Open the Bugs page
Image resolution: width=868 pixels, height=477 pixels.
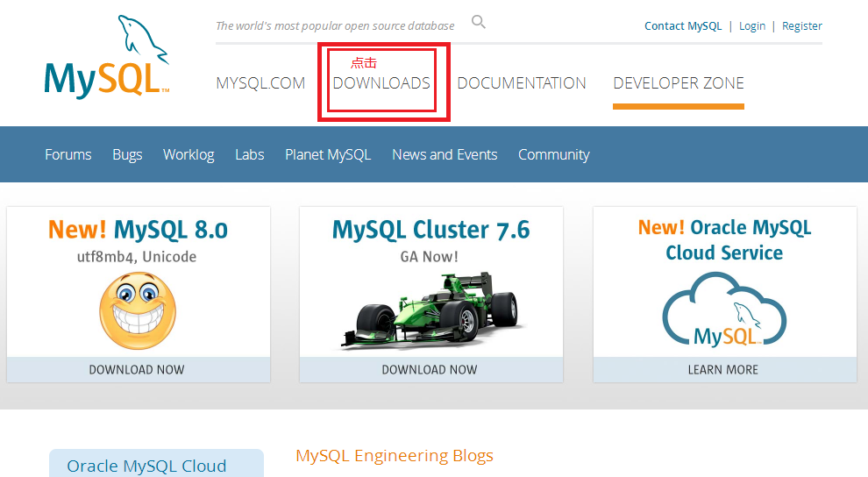[x=127, y=155]
